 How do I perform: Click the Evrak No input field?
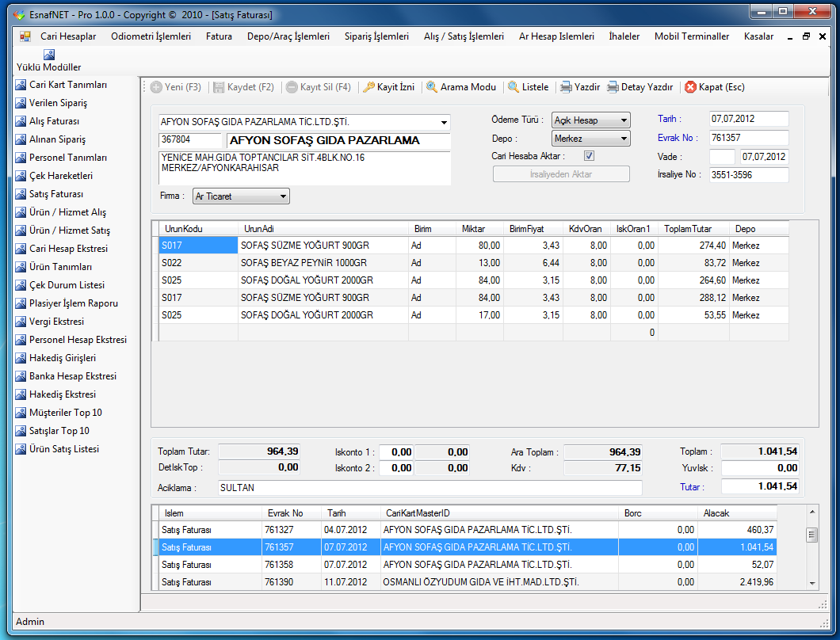749,138
